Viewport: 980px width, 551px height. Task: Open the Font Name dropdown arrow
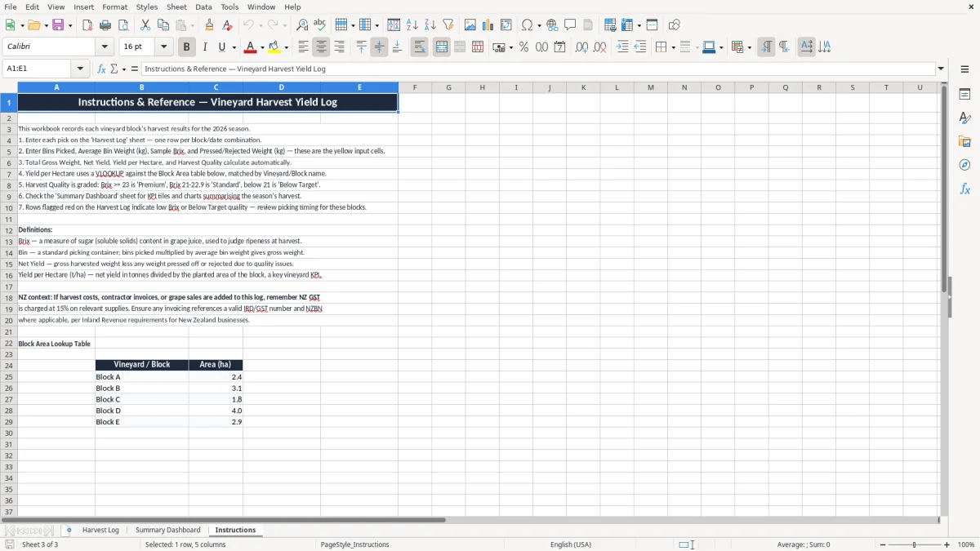pyautogui.click(x=104, y=47)
